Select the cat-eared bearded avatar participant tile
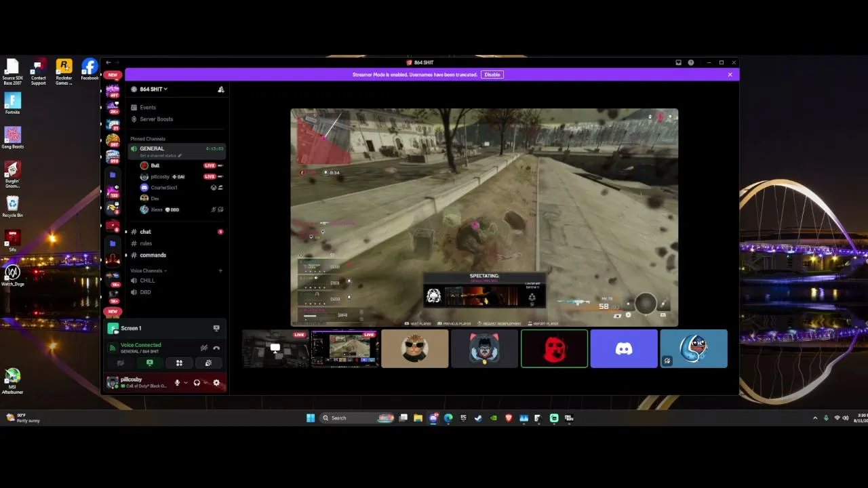 coord(484,348)
